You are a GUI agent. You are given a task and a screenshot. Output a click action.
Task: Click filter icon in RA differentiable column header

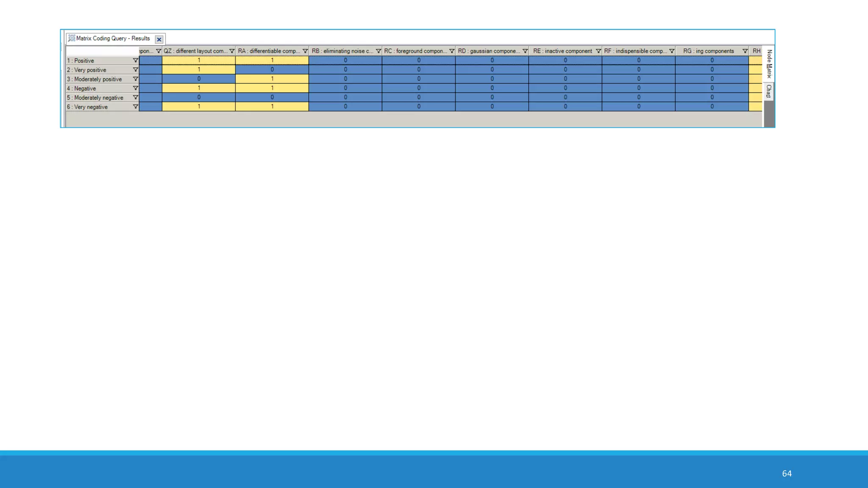click(305, 51)
